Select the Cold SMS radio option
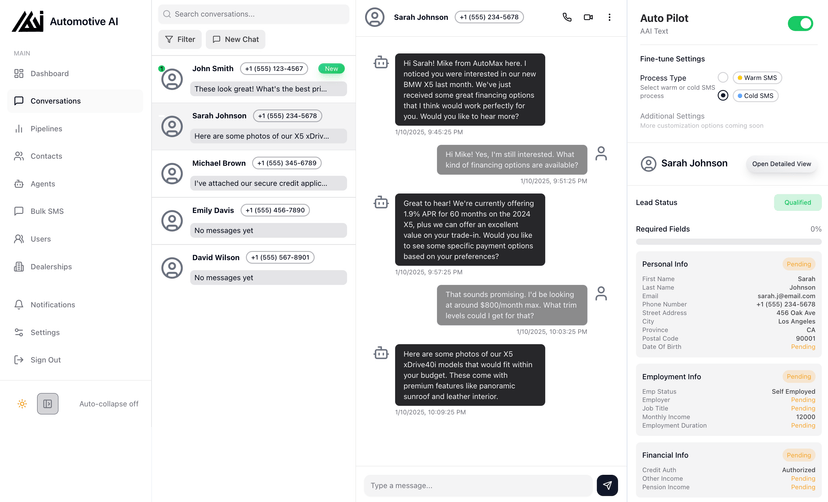 (723, 96)
